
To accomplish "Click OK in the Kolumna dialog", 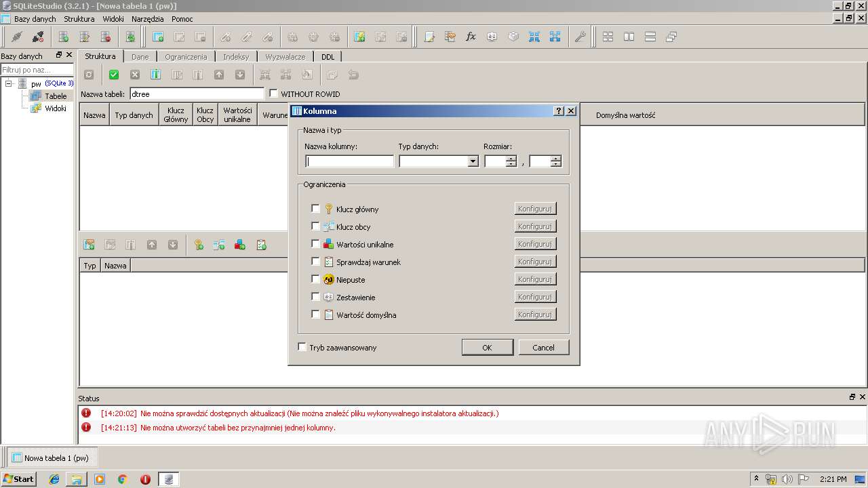I will pos(487,347).
